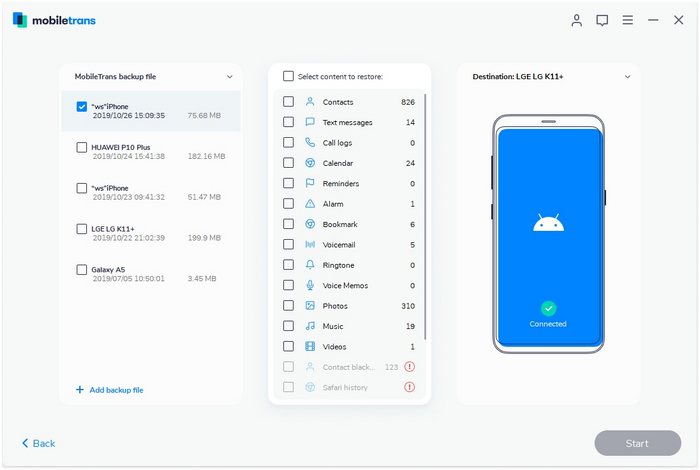Click the Photos count 310

point(408,306)
